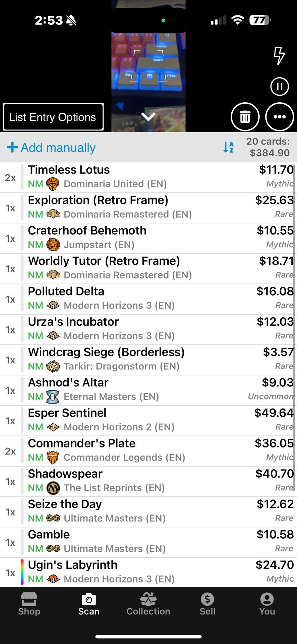Go to the Sell tab
The width and height of the screenshot is (297, 644).
point(207,604)
